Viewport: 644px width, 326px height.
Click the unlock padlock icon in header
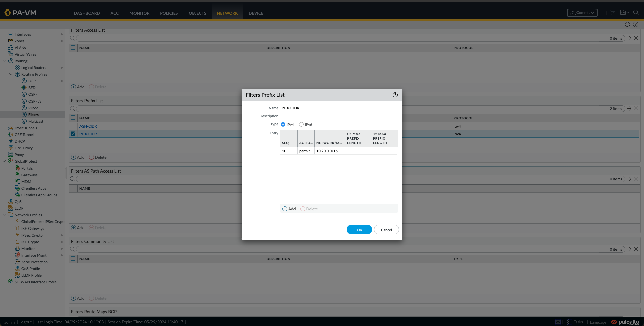coord(613,12)
